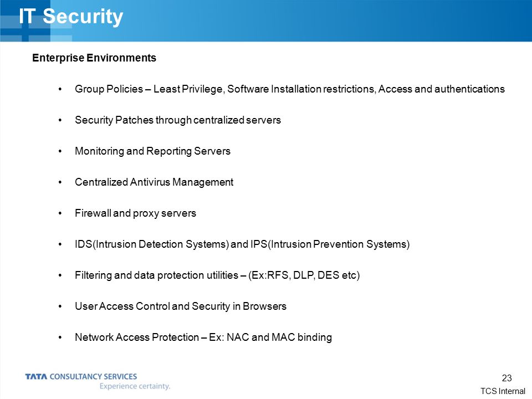The image size is (532, 399).
Task: Click the IT Security slide title
Action: pyautogui.click(x=71, y=17)
